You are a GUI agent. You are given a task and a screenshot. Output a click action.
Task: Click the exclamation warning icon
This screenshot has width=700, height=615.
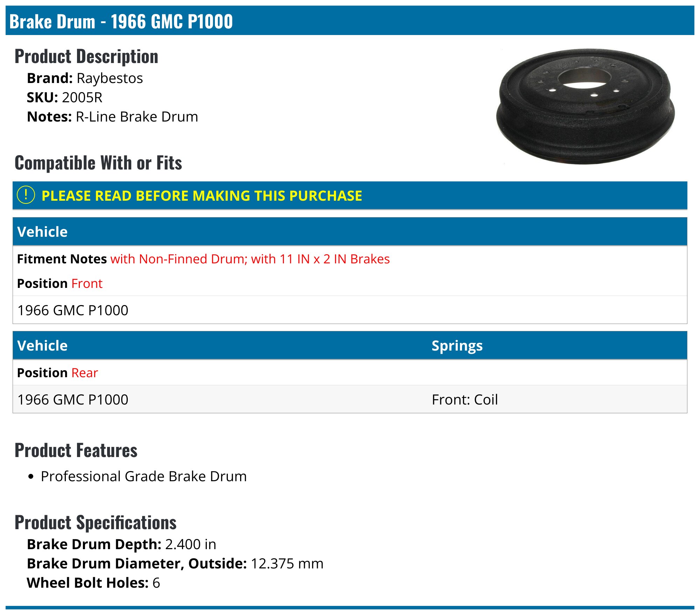pyautogui.click(x=26, y=195)
